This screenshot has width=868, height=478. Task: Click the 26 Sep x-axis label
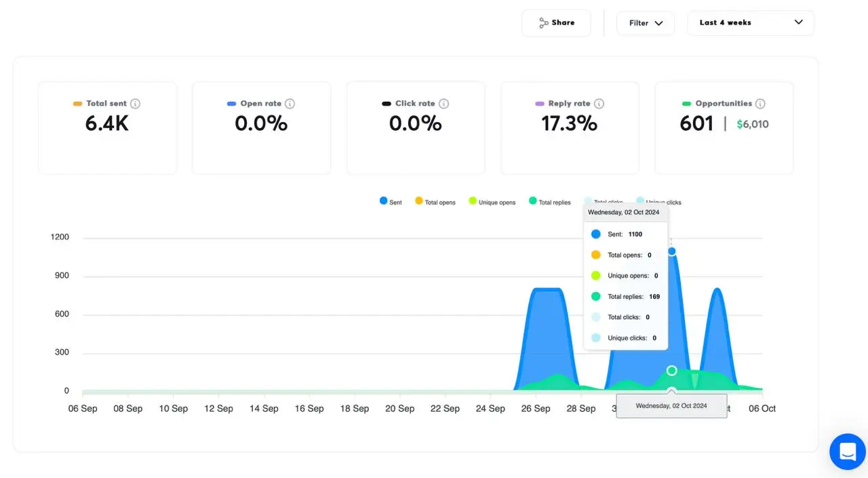coord(535,408)
